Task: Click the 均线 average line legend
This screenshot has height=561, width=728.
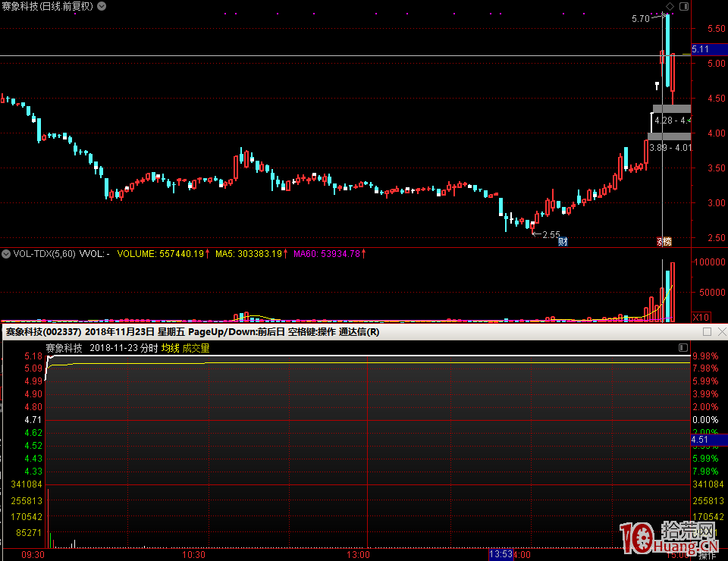Action: point(170,348)
